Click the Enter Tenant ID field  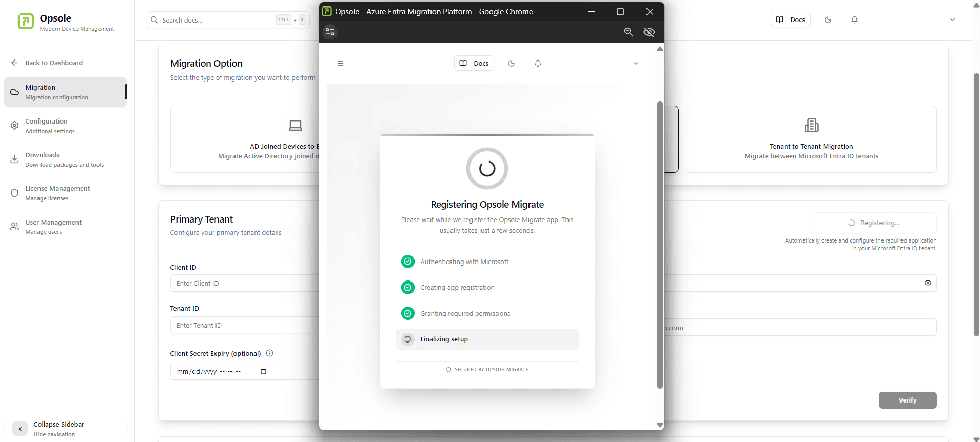(245, 325)
